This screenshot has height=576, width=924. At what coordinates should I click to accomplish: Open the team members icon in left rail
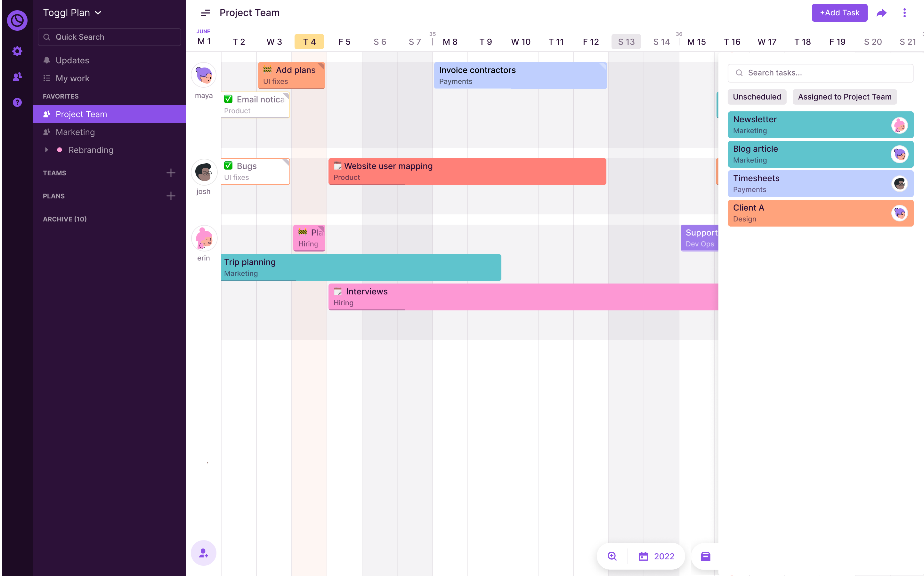(17, 77)
